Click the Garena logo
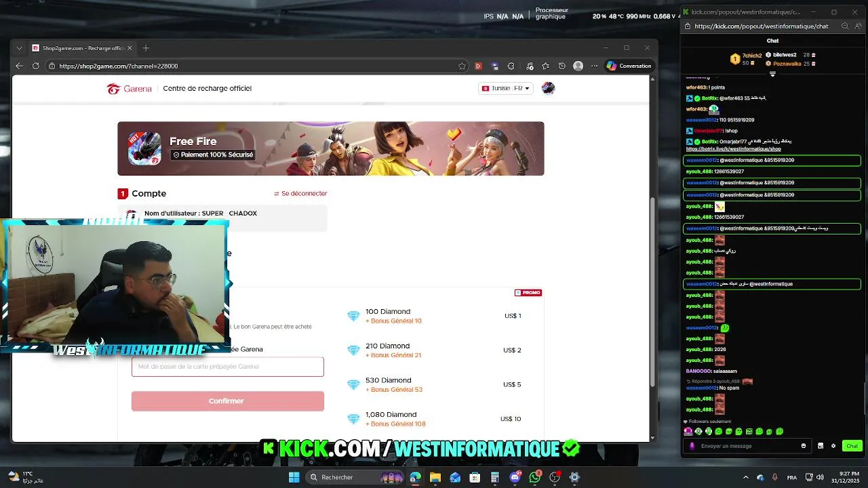Image resolution: width=868 pixels, height=488 pixels. pyautogui.click(x=130, y=89)
